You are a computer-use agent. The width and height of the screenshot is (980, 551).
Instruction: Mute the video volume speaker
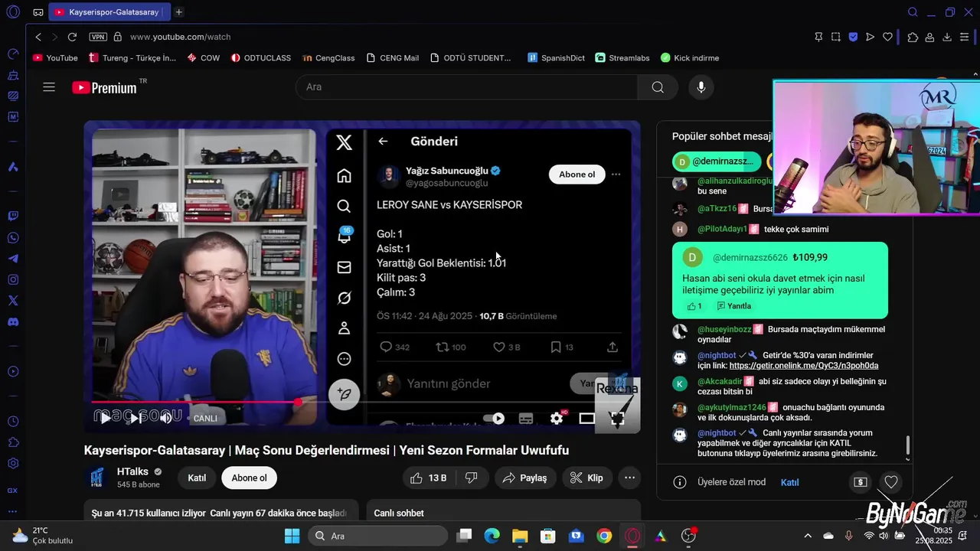tap(165, 418)
